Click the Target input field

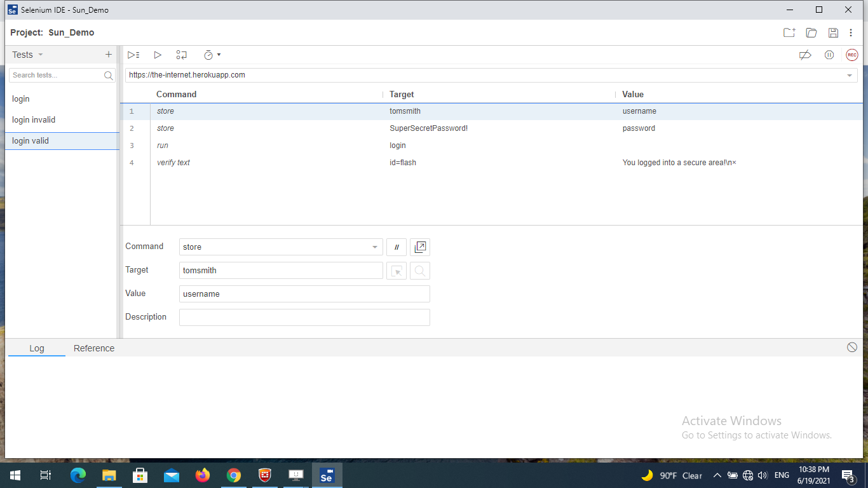(x=281, y=271)
